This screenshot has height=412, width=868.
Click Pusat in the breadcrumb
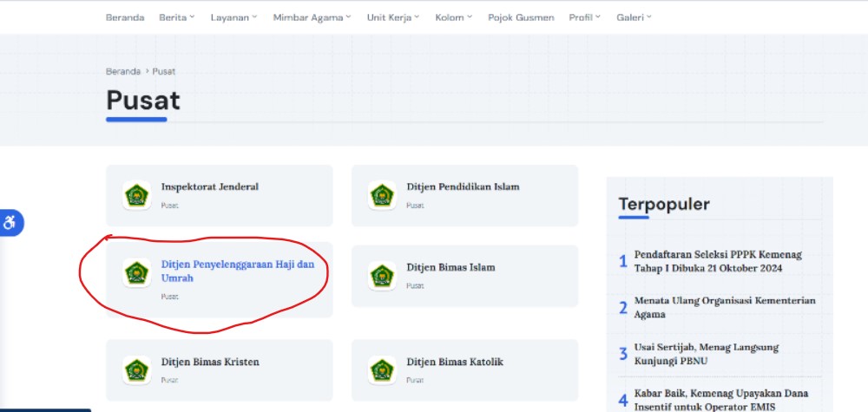(x=164, y=71)
